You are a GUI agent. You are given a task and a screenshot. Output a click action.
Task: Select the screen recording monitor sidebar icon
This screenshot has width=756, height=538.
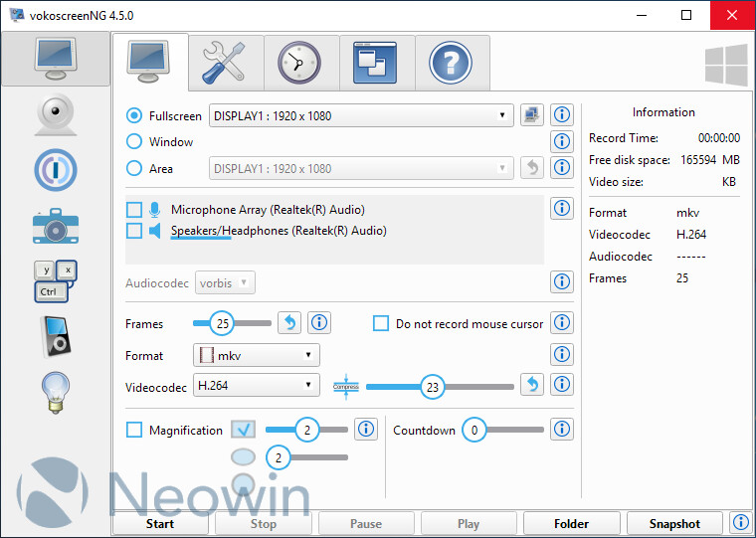pyautogui.click(x=56, y=59)
